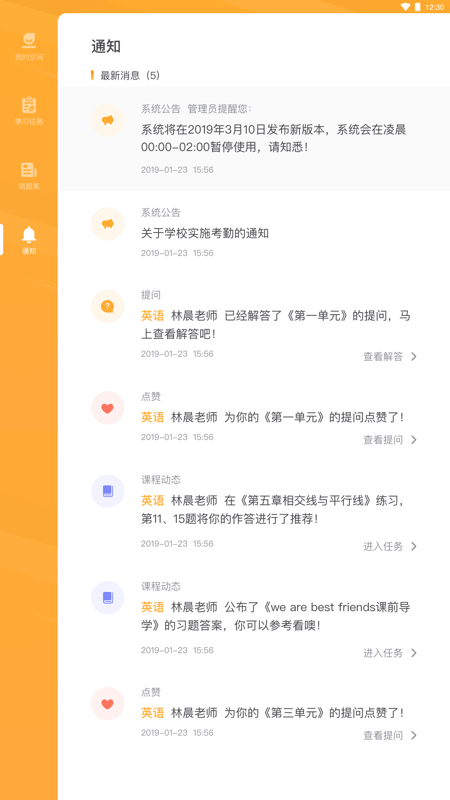Click 进入任务 for we are best friends notification
The height and width of the screenshot is (800, 450).
[x=383, y=653]
